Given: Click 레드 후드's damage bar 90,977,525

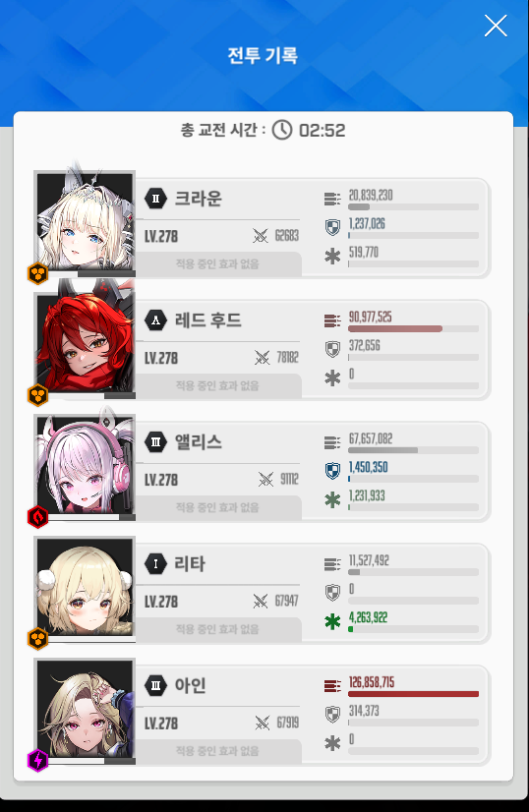Looking at the screenshot, I should click(x=413, y=329).
